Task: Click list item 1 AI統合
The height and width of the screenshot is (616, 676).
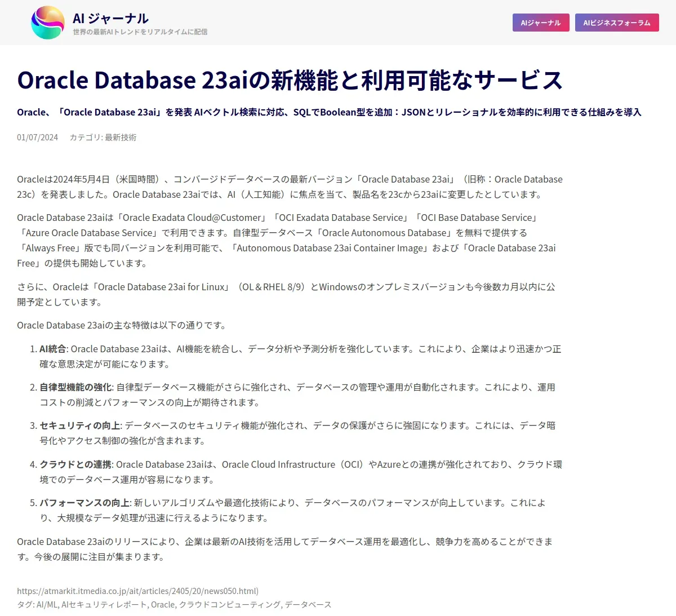Action: [x=300, y=356]
